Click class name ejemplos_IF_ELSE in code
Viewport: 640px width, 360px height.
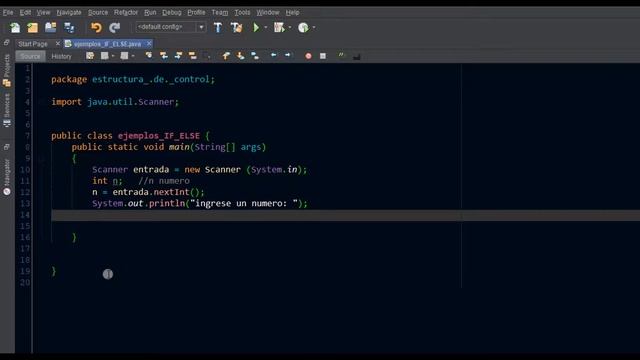click(159, 136)
